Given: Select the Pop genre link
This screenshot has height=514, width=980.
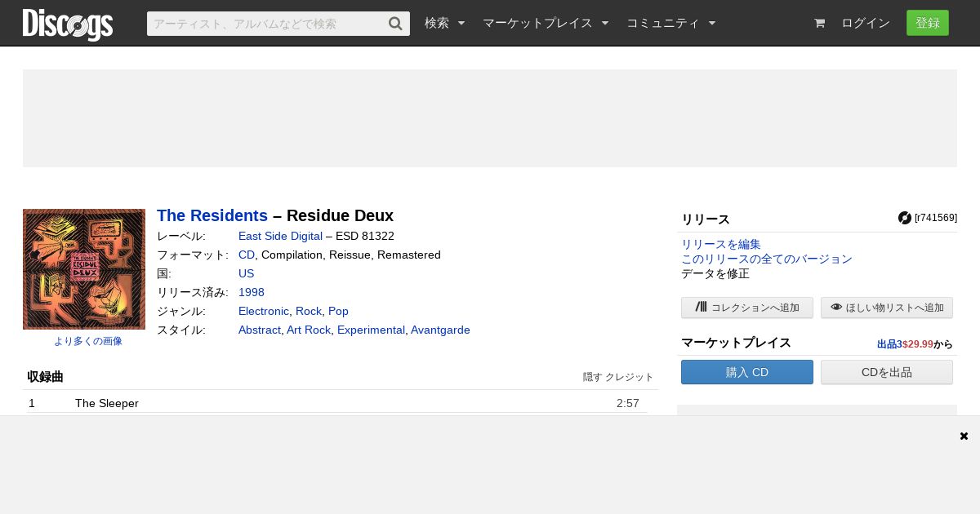Looking at the screenshot, I should [x=338, y=311].
